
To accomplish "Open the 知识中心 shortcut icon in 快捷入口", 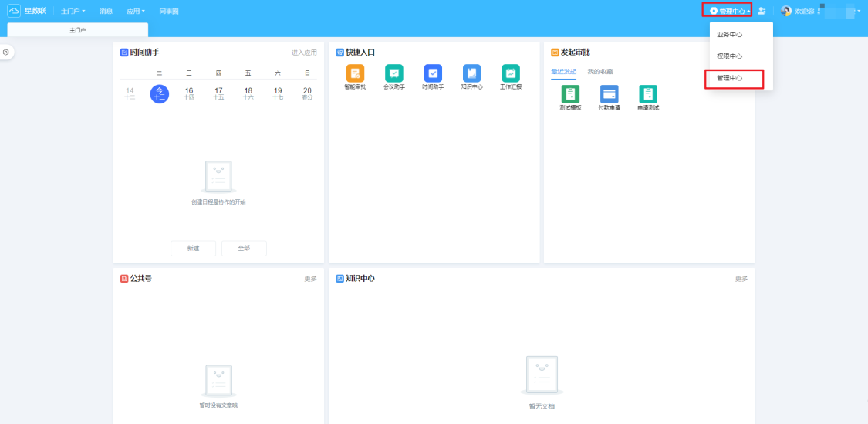I will pyautogui.click(x=471, y=73).
